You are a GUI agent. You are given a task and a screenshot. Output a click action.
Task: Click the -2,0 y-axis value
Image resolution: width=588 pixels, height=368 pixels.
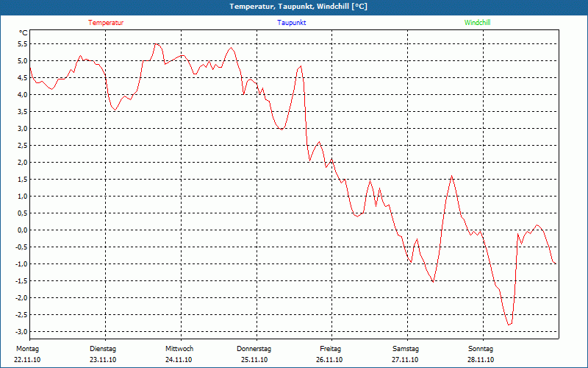22,298
